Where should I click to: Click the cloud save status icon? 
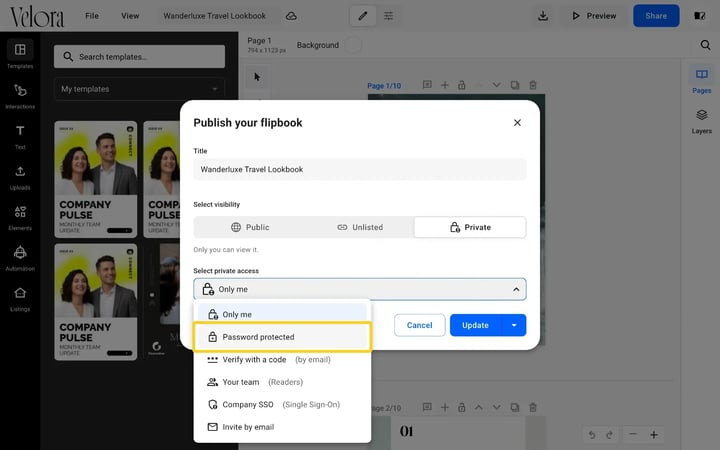point(291,16)
